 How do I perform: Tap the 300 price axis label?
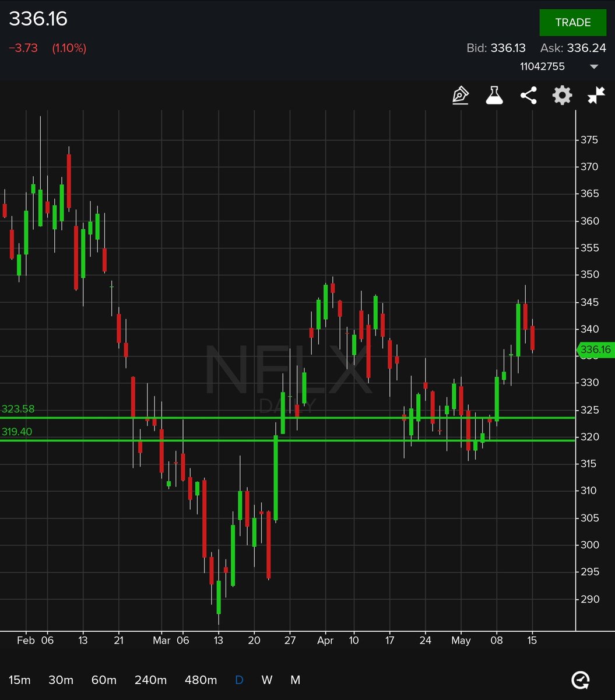pos(589,545)
